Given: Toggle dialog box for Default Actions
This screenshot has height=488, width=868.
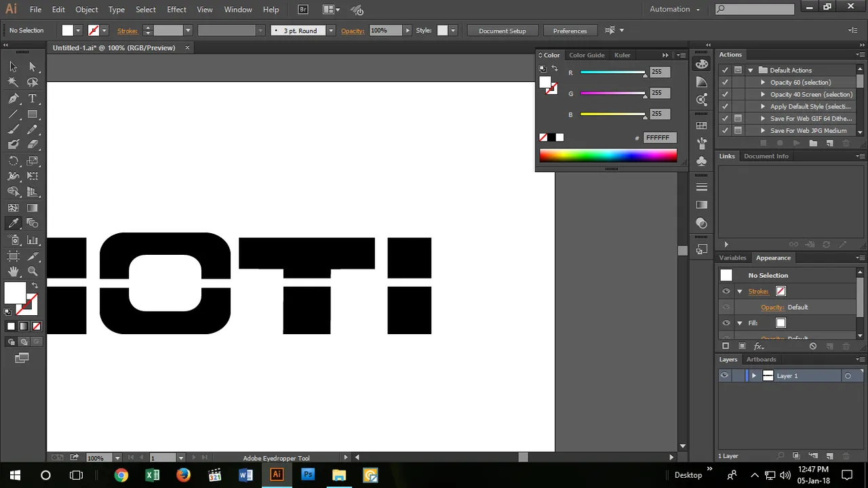Looking at the screenshot, I should pyautogui.click(x=738, y=70).
